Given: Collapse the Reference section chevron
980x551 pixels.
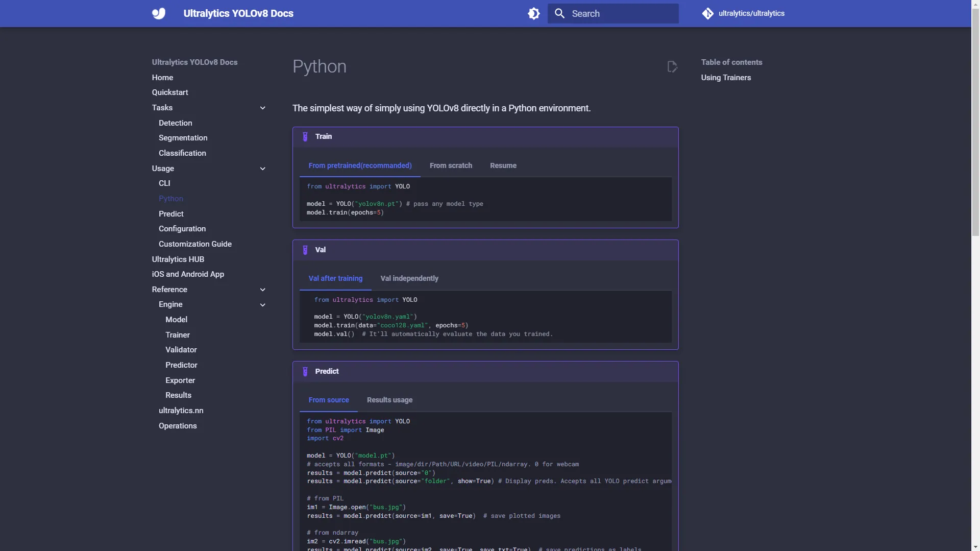Looking at the screenshot, I should 263,290.
